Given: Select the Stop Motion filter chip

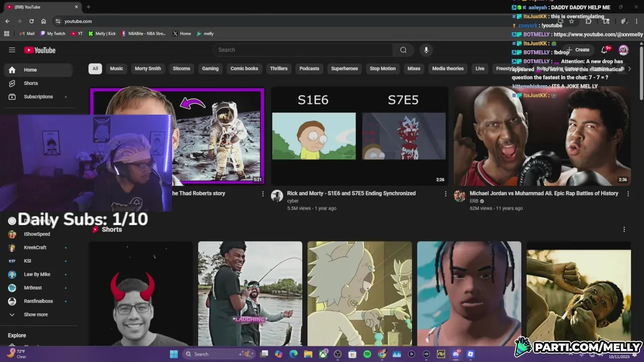Looking at the screenshot, I should tap(383, 68).
